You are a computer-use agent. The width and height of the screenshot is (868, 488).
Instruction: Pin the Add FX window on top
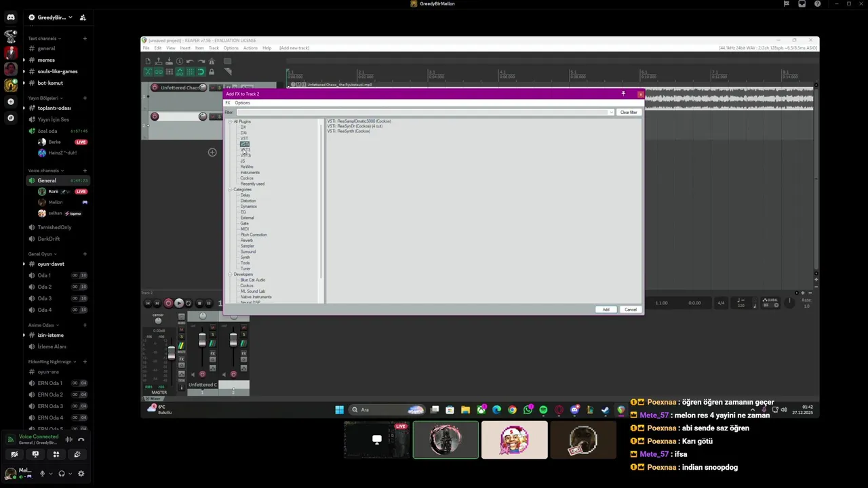(x=623, y=94)
